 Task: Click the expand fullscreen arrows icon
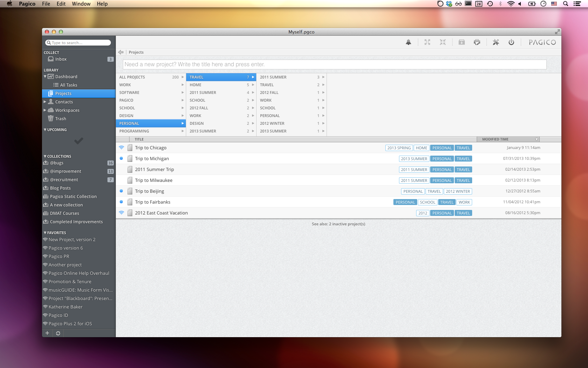point(427,42)
